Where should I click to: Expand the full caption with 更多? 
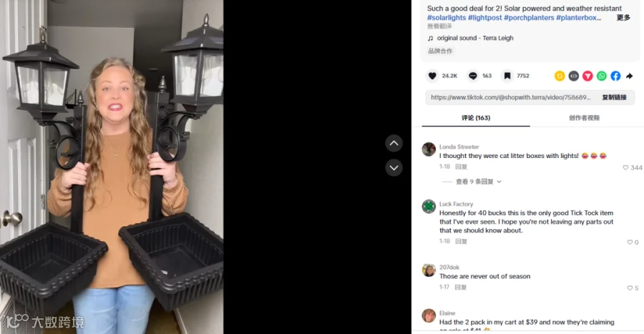tap(623, 18)
